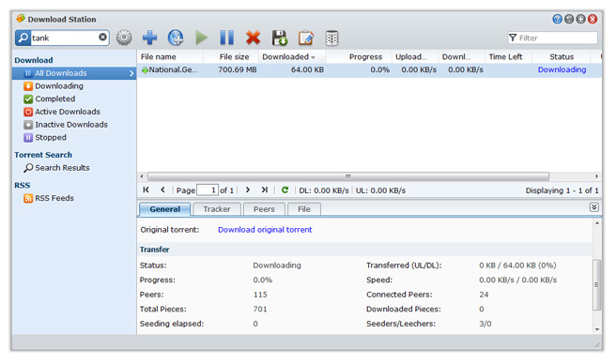
Task: Pause the selected download task
Action: [226, 38]
